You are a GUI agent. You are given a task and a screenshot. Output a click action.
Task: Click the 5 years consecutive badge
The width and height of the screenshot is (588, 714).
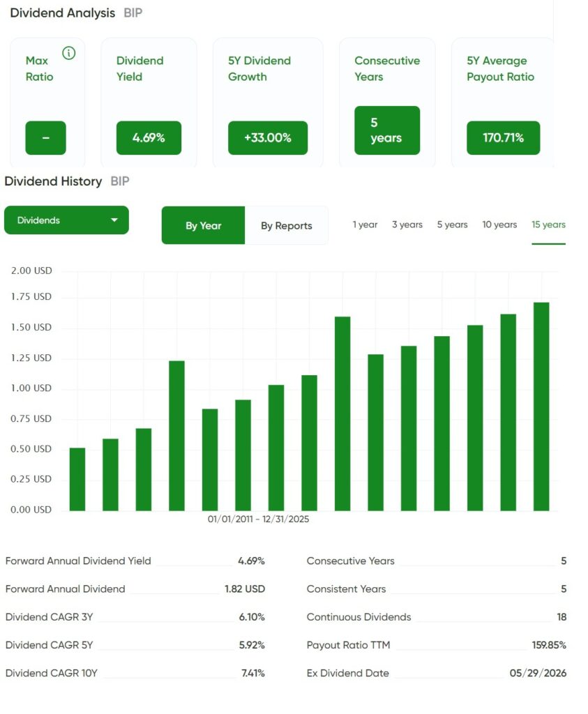(387, 130)
